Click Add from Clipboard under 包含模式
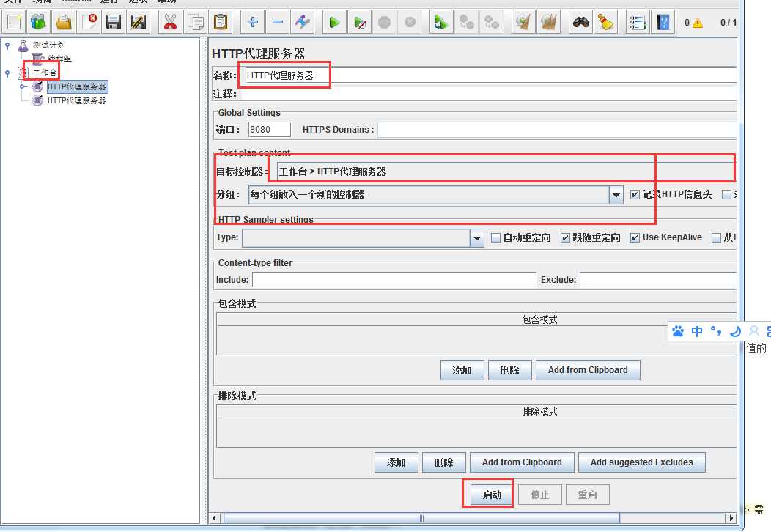Viewport: 771px width, 532px height. point(588,370)
